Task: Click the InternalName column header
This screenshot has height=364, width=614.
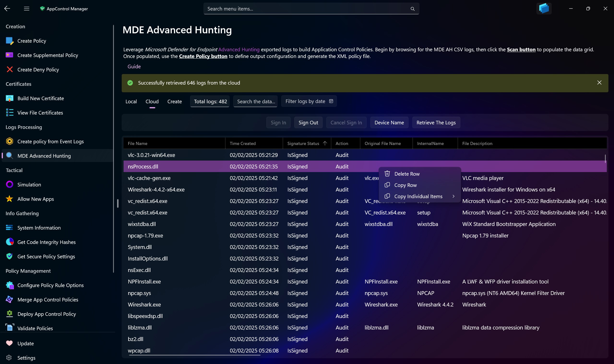Action: tap(435, 143)
